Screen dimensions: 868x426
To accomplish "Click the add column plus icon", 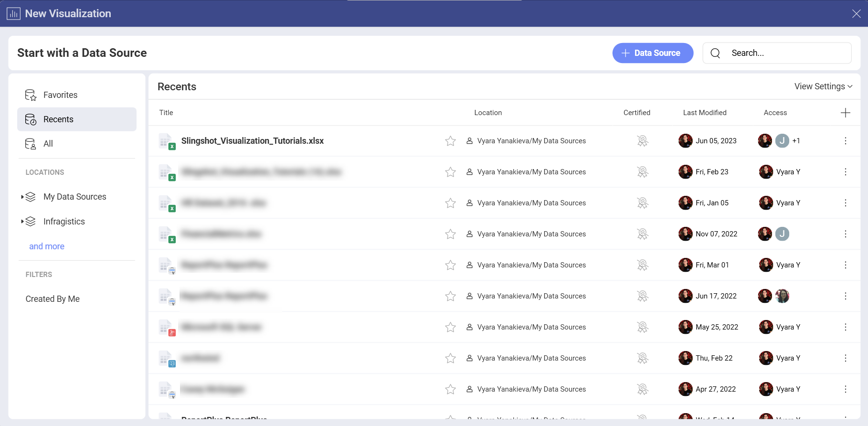I will coord(845,113).
